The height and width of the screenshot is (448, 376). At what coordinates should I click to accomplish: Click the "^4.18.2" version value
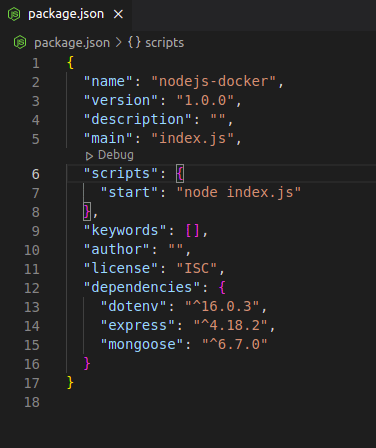[230, 326]
